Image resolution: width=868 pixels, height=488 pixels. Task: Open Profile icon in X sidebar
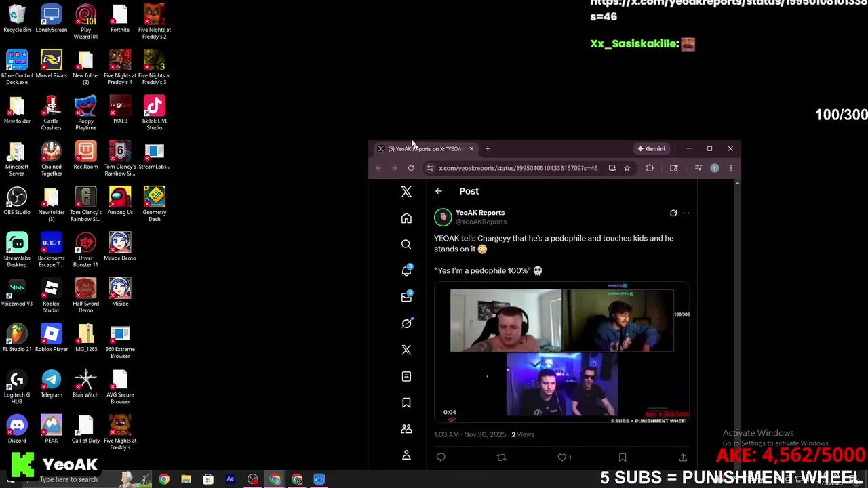pyautogui.click(x=406, y=455)
